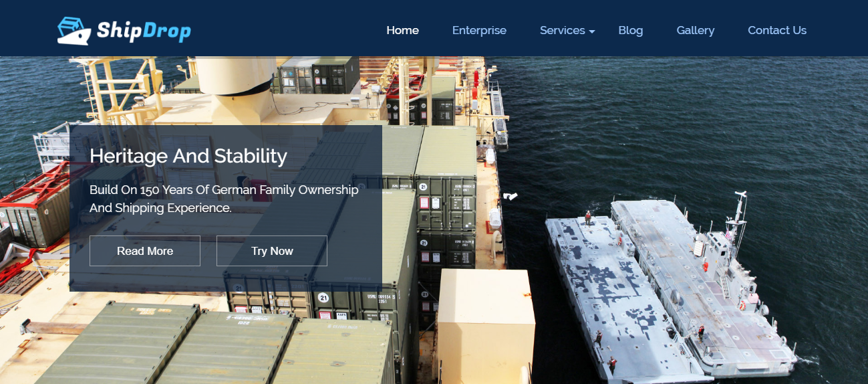Click the Try Now button
The width and height of the screenshot is (868, 384).
(272, 251)
